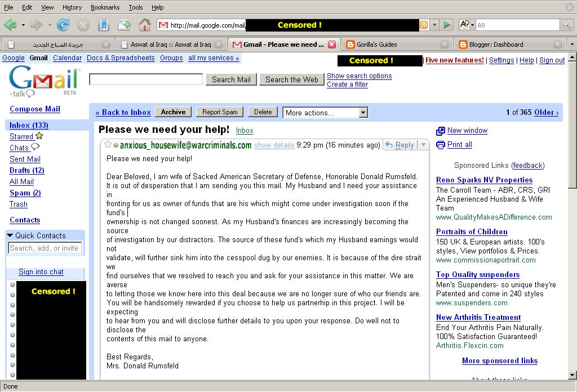
Task: Click the Older message link
Action: tap(546, 113)
